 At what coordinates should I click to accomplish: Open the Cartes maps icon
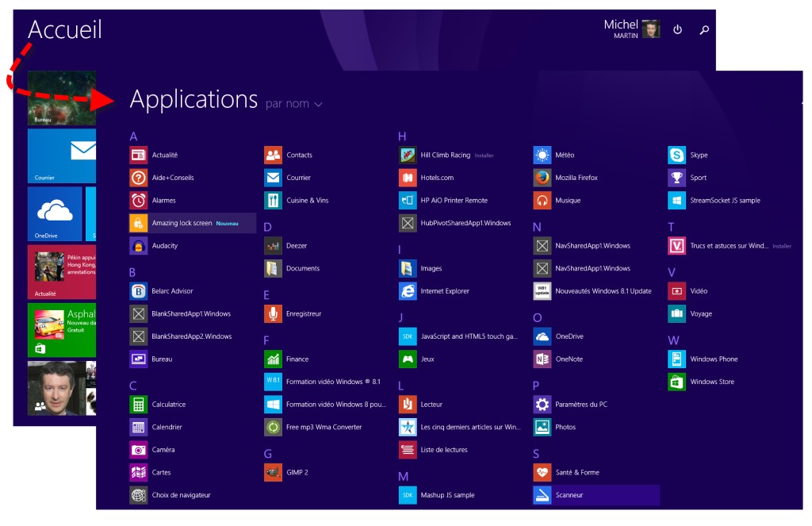(x=138, y=473)
